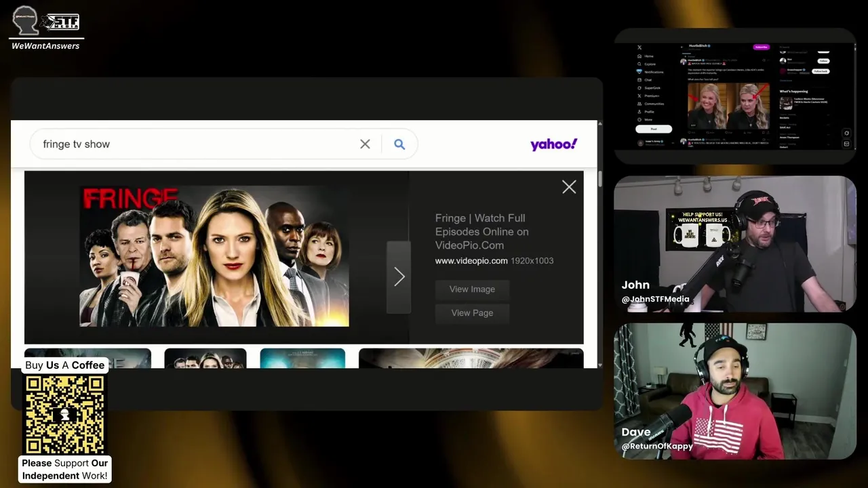Click the View Page button
This screenshot has height=488, width=868.
pos(472,312)
